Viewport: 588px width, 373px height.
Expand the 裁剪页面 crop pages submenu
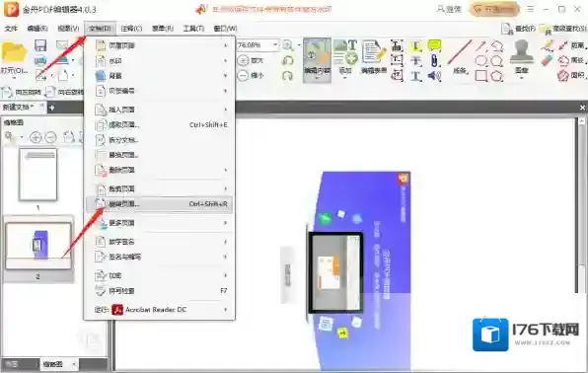160,188
